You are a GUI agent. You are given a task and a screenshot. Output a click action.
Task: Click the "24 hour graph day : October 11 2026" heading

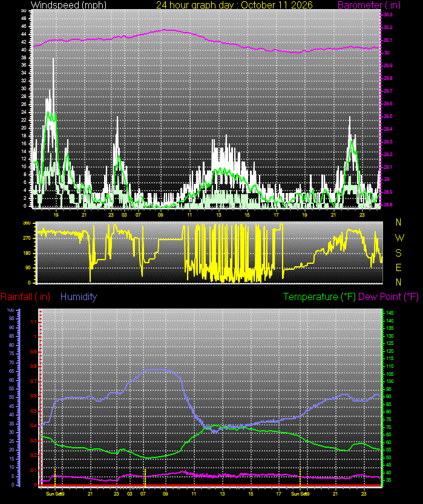click(234, 5)
